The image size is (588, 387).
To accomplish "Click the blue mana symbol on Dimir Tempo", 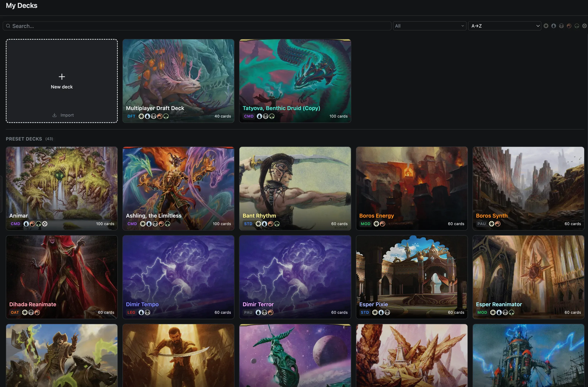I will pyautogui.click(x=141, y=312).
